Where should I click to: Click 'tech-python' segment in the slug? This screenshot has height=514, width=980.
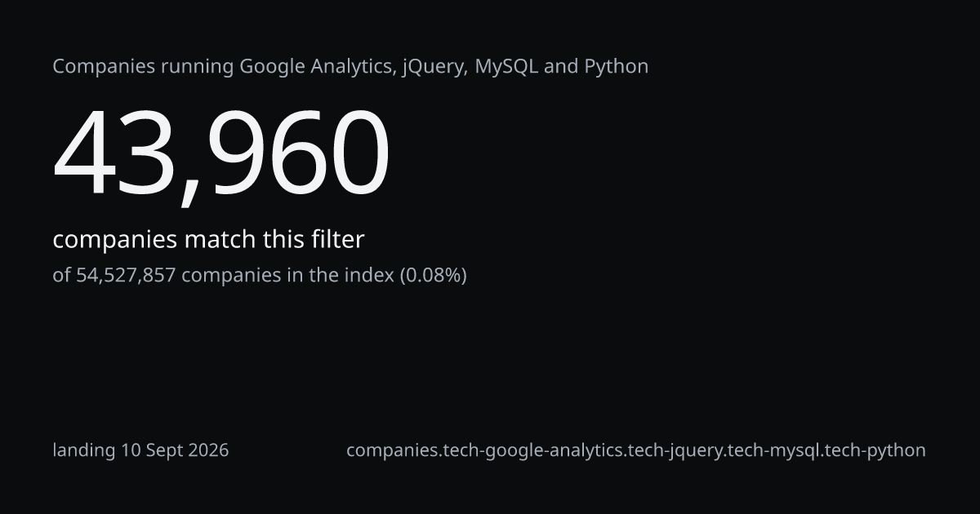tap(875, 450)
